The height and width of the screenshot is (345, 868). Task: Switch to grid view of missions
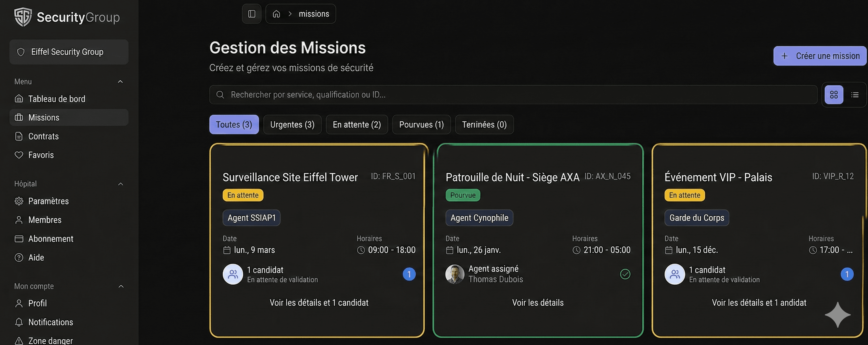(x=834, y=95)
